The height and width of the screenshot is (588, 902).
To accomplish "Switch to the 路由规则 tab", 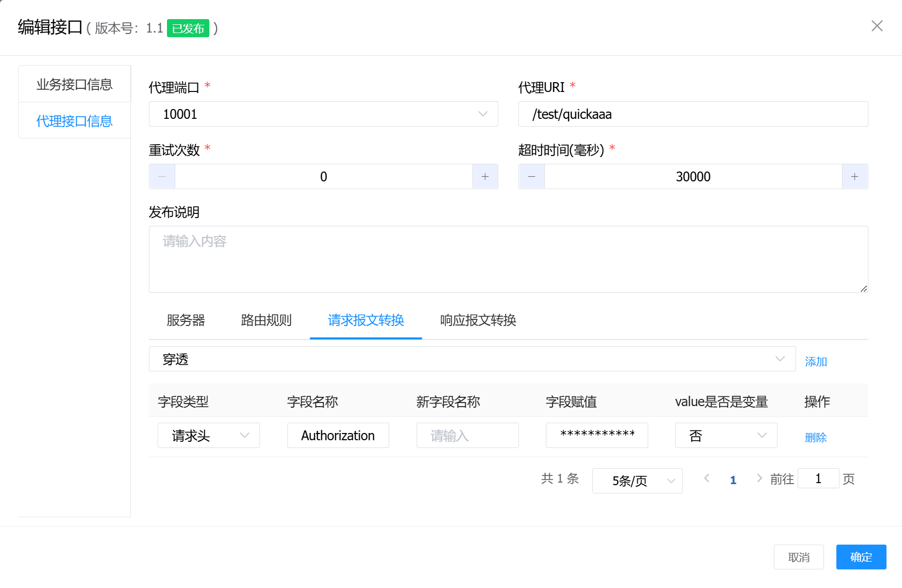I will 266,320.
